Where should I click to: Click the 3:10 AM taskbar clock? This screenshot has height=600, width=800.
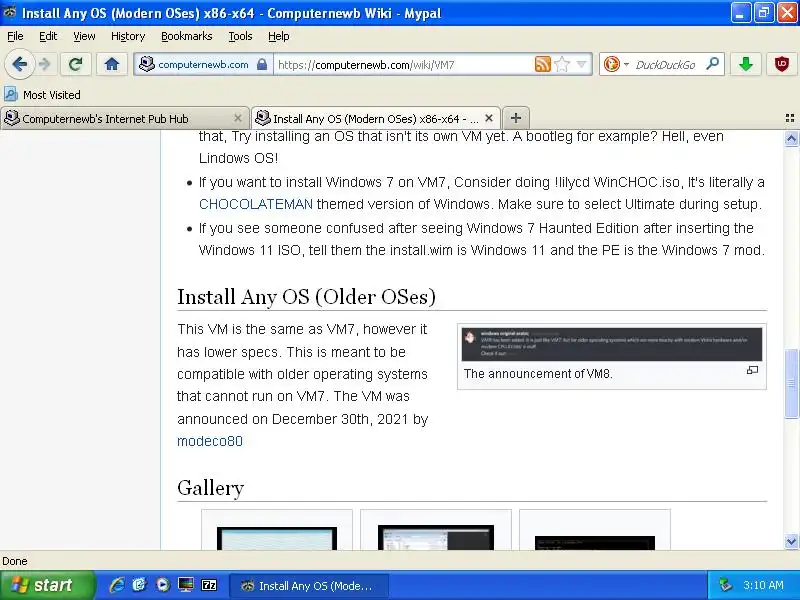763,585
